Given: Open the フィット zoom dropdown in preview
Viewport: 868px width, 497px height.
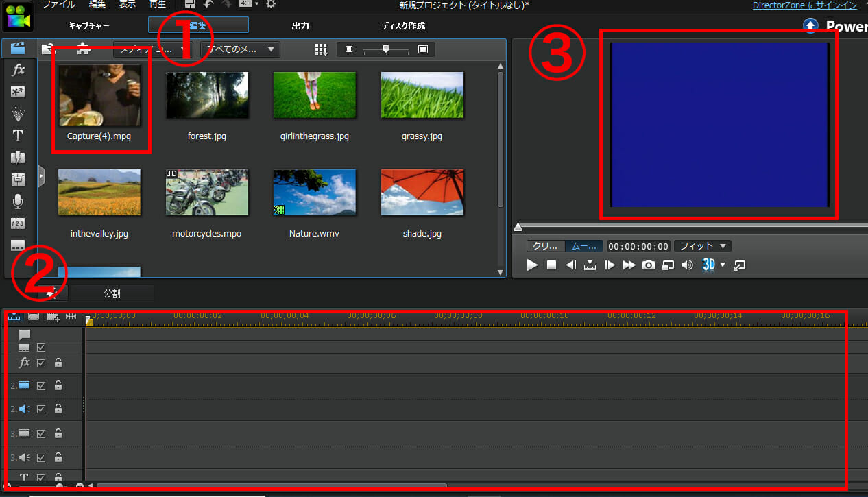Looking at the screenshot, I should (x=702, y=246).
